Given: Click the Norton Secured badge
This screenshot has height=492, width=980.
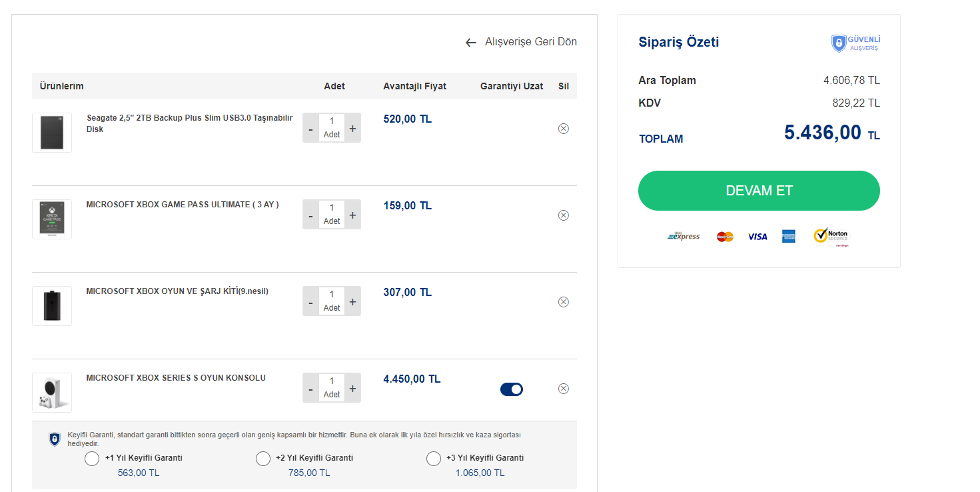Looking at the screenshot, I should click(x=830, y=237).
